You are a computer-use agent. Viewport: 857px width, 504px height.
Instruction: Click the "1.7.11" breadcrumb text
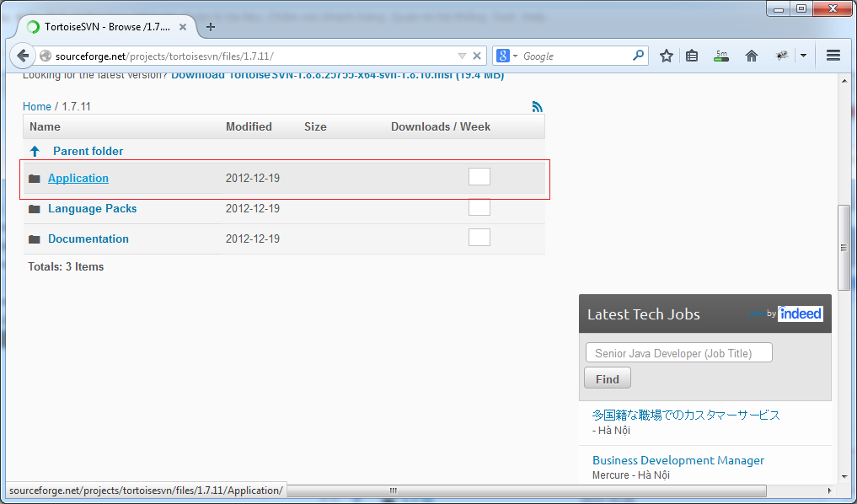click(x=76, y=106)
